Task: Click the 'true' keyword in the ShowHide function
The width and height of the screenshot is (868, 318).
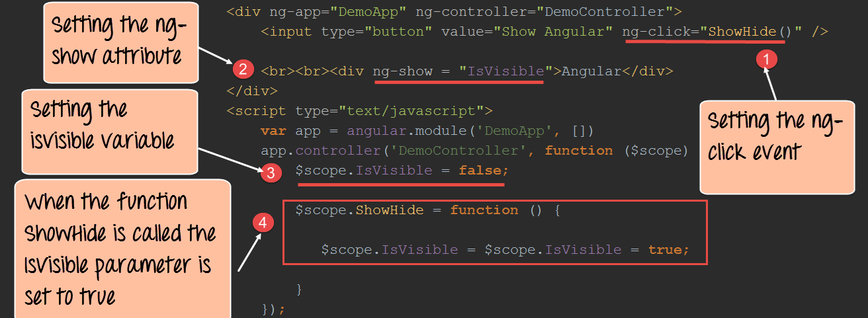Action: point(666,250)
